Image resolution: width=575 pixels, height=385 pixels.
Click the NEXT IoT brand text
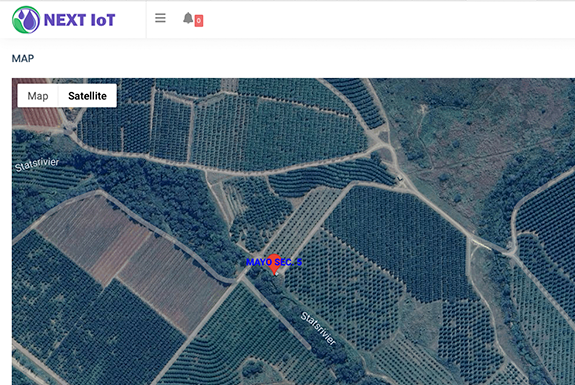pyautogui.click(x=80, y=20)
